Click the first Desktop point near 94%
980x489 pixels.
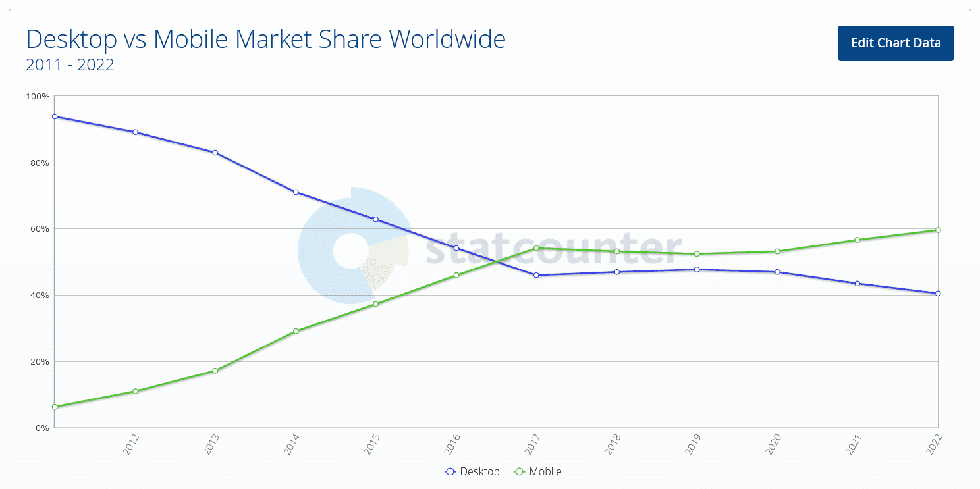point(55,116)
